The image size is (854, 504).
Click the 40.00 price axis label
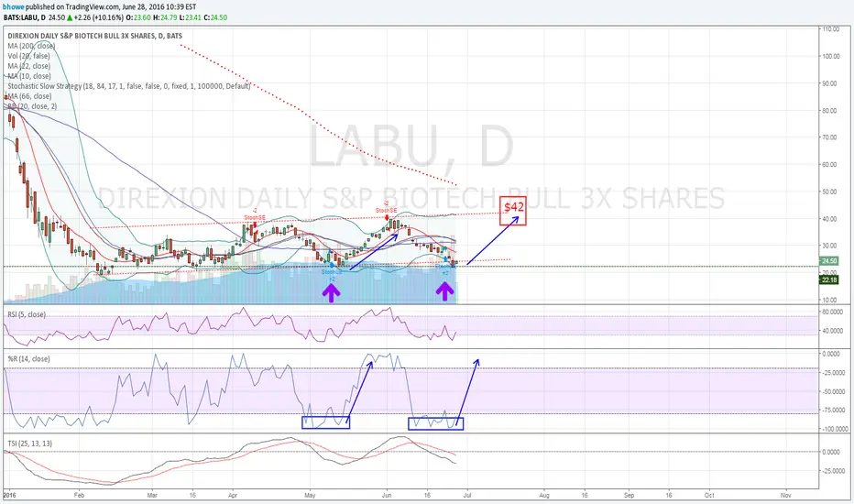(x=830, y=219)
